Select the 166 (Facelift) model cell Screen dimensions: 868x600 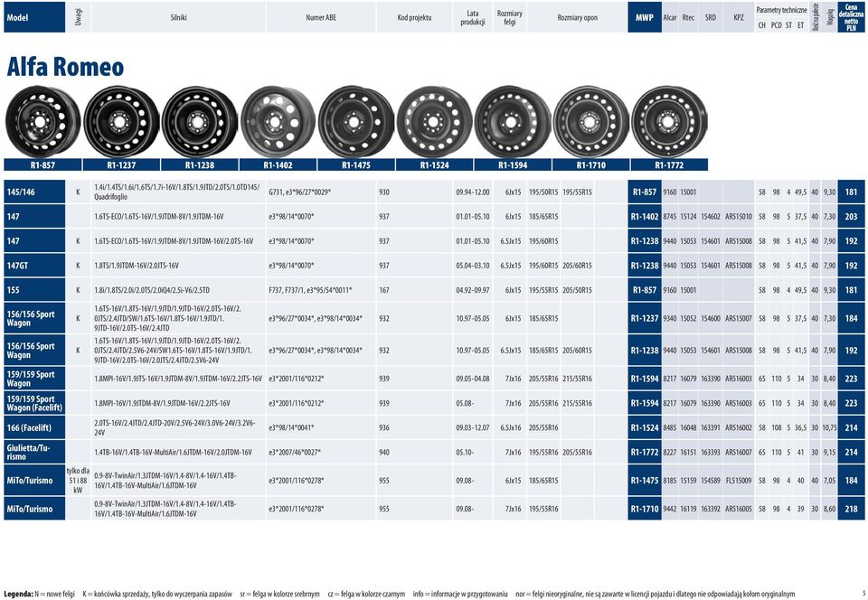[x=34, y=427]
